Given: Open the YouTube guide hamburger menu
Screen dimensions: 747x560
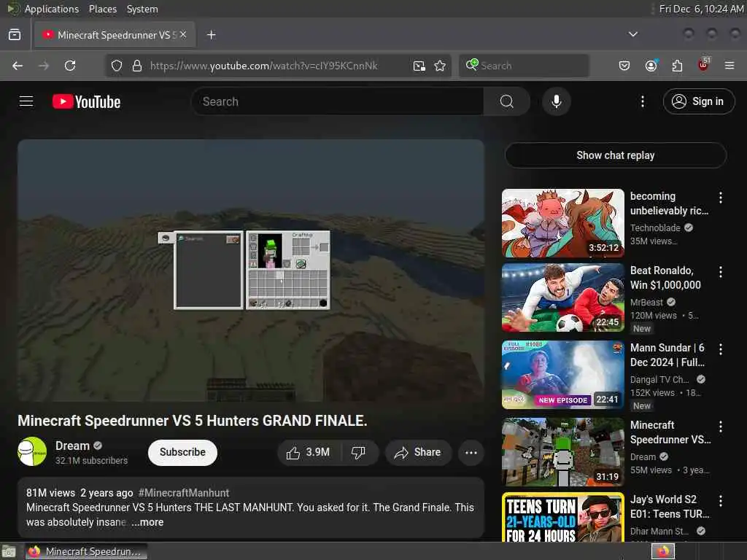Looking at the screenshot, I should pos(26,101).
